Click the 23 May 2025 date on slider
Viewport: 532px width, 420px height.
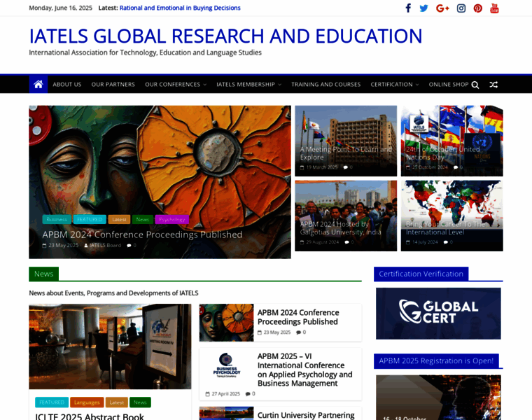coord(63,245)
